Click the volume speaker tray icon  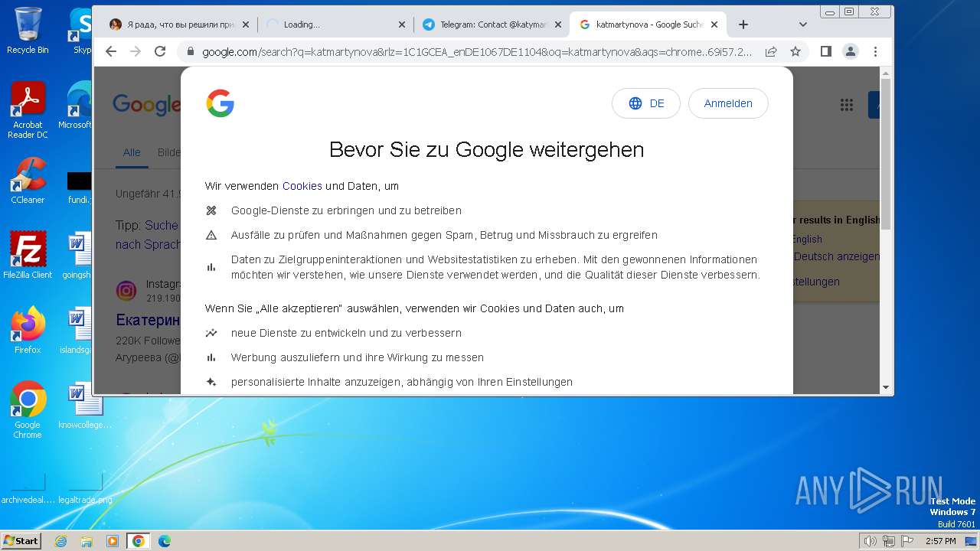[871, 541]
